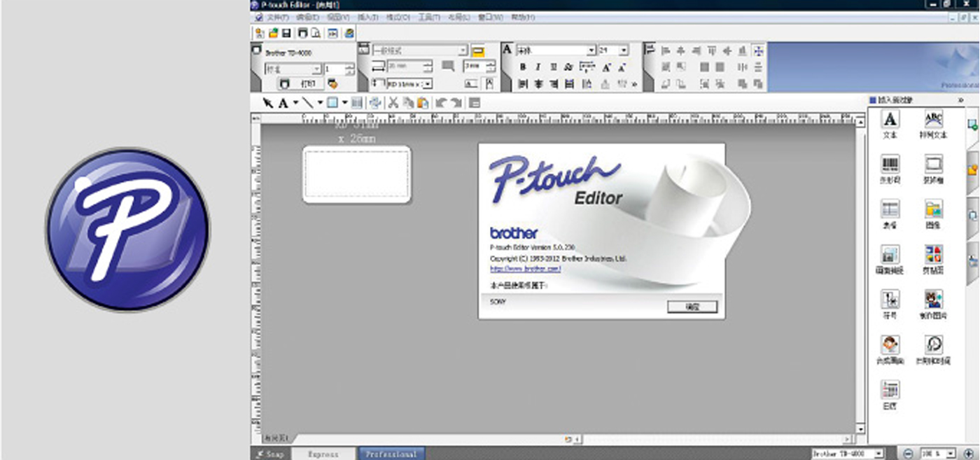Open the Edit menu
Image resolution: width=980 pixels, height=460 pixels.
[308, 17]
